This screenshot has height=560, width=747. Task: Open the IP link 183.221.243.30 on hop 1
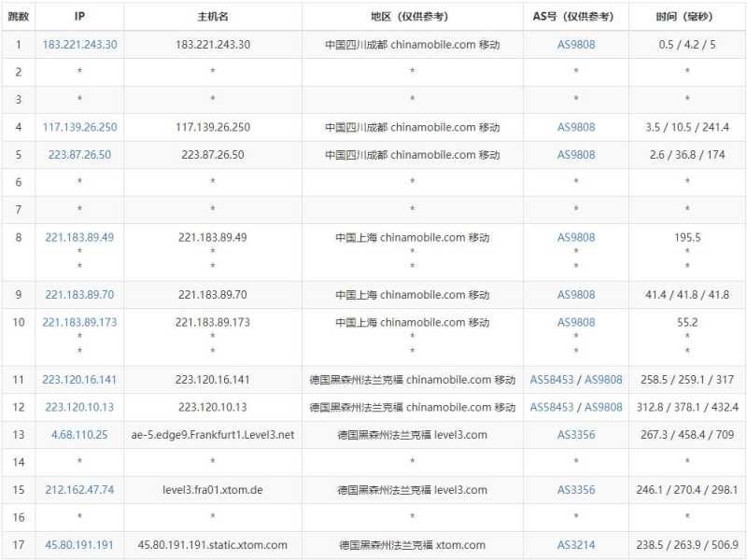[79, 44]
